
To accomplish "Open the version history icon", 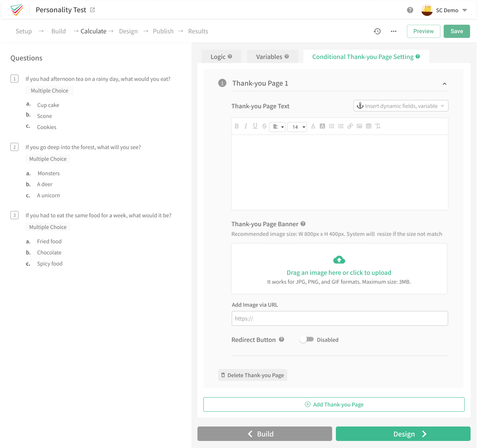I will pyautogui.click(x=377, y=31).
